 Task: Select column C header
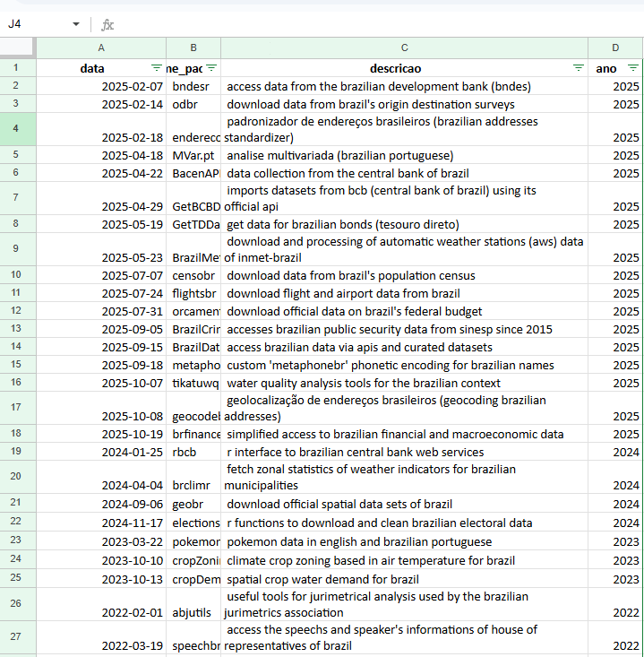tap(405, 48)
